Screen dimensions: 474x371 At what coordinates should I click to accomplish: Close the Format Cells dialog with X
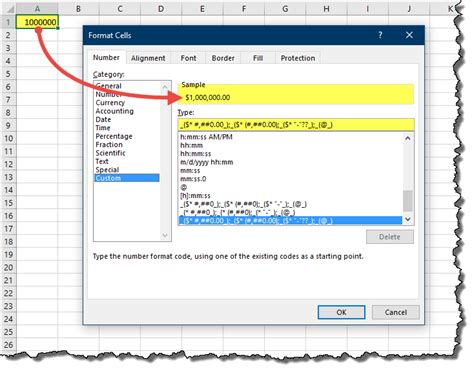click(x=409, y=35)
